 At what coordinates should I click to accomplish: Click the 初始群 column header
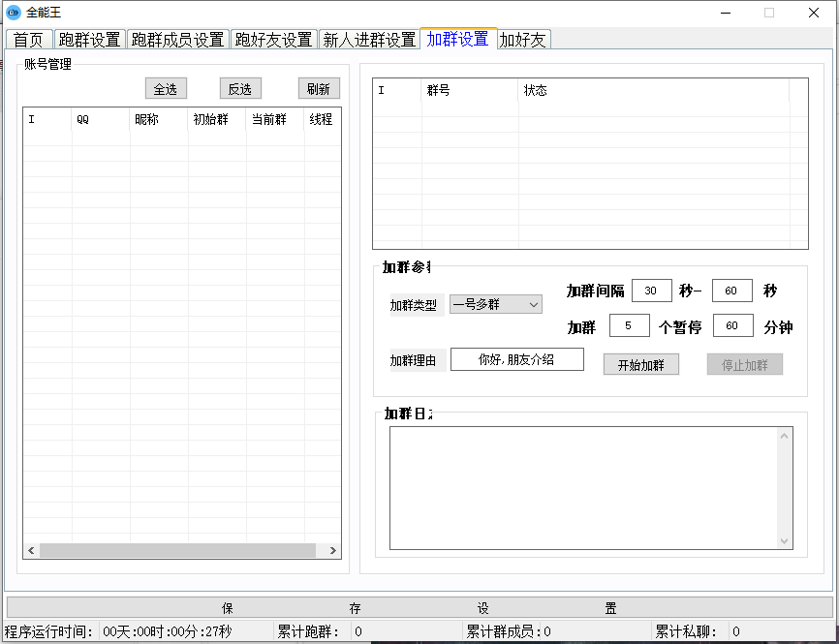pyautogui.click(x=217, y=119)
